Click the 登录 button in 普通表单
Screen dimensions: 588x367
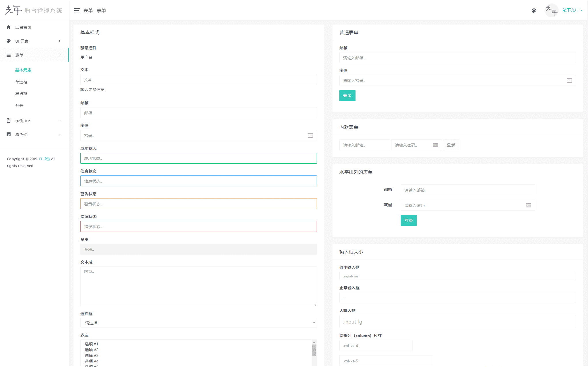click(x=347, y=96)
